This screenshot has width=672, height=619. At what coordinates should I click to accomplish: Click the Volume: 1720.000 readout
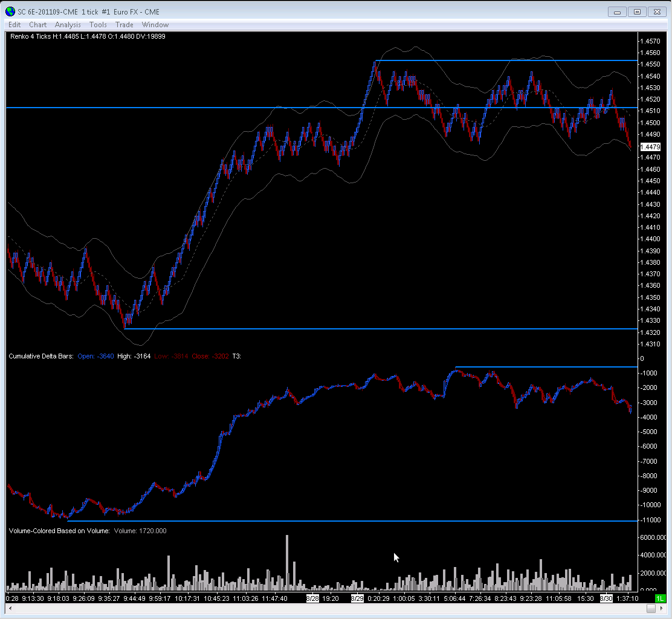pyautogui.click(x=140, y=531)
